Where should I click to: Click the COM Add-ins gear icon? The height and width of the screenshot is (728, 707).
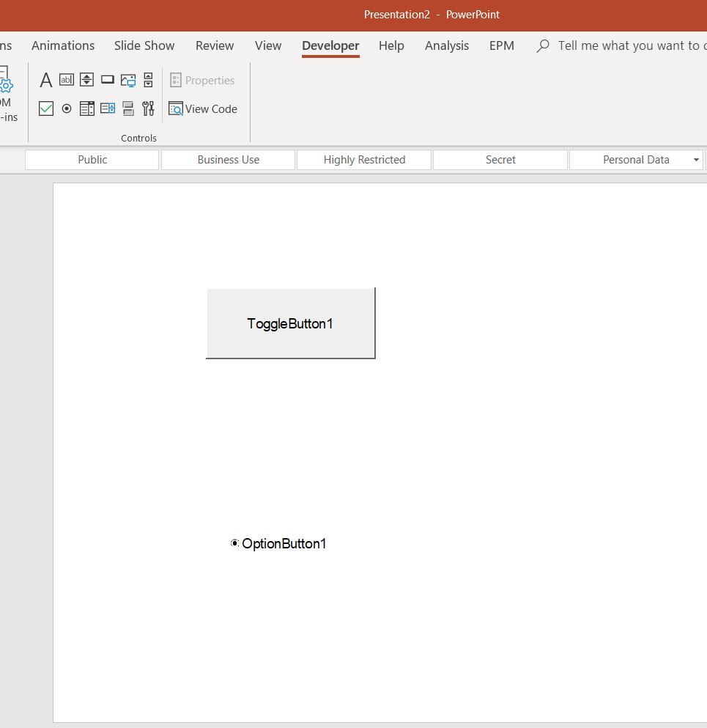[6, 86]
